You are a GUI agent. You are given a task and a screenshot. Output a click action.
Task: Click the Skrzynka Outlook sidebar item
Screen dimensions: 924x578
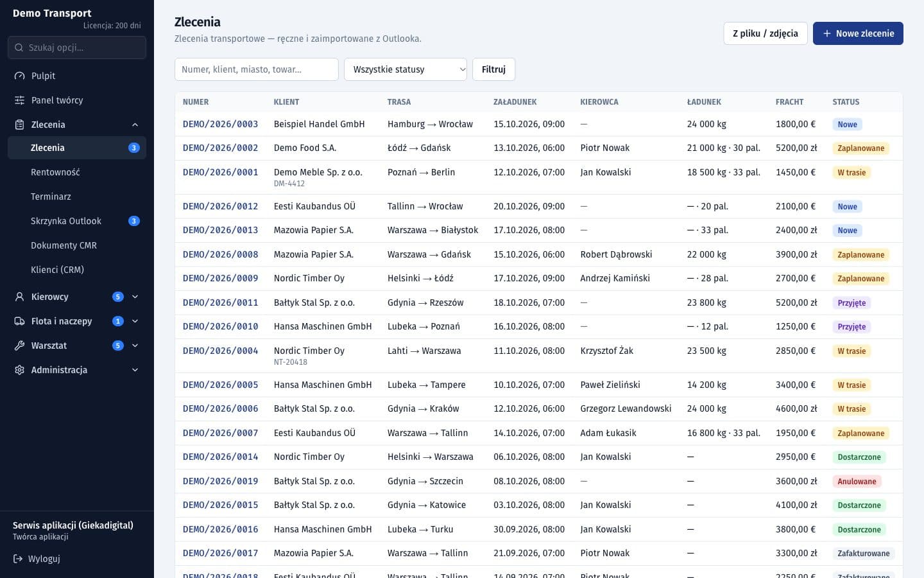pyautogui.click(x=77, y=221)
